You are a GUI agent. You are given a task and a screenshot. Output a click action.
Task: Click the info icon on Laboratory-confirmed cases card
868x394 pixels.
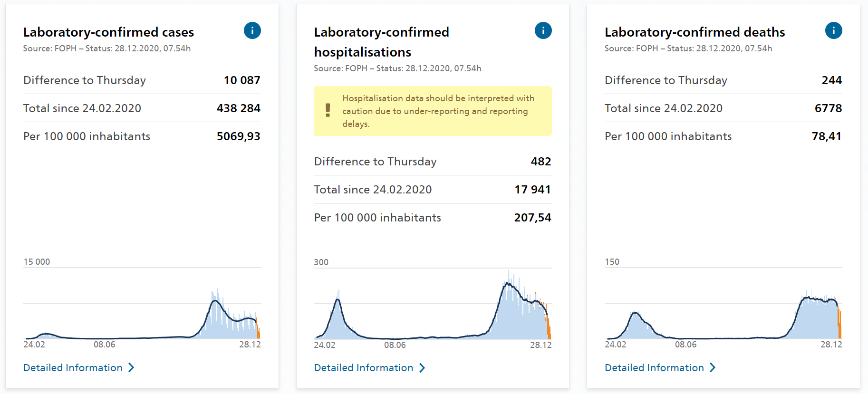point(252,31)
